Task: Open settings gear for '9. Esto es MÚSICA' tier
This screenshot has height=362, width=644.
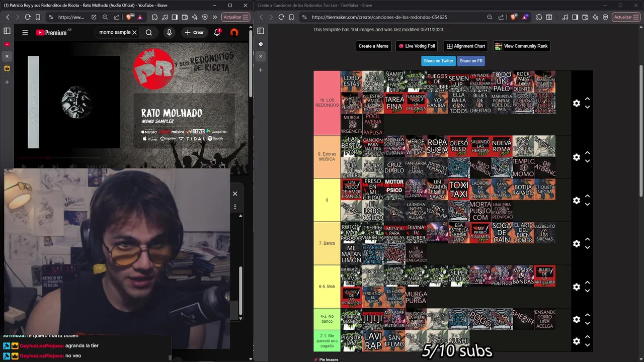Action: click(x=577, y=157)
